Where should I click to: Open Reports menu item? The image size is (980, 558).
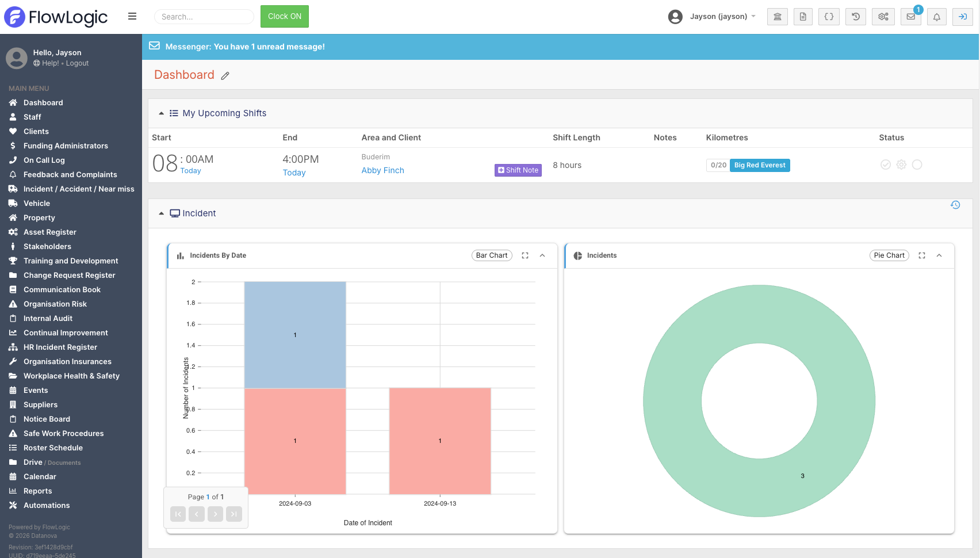(x=37, y=491)
